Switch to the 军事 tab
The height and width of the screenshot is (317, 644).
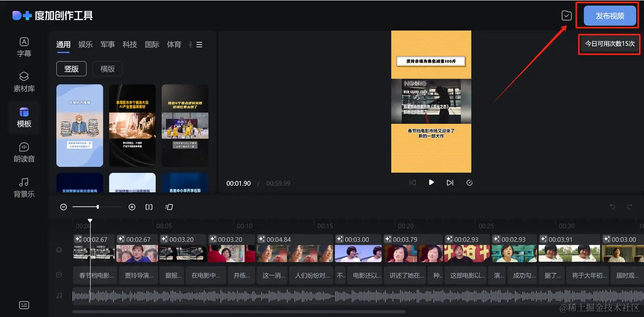point(108,45)
